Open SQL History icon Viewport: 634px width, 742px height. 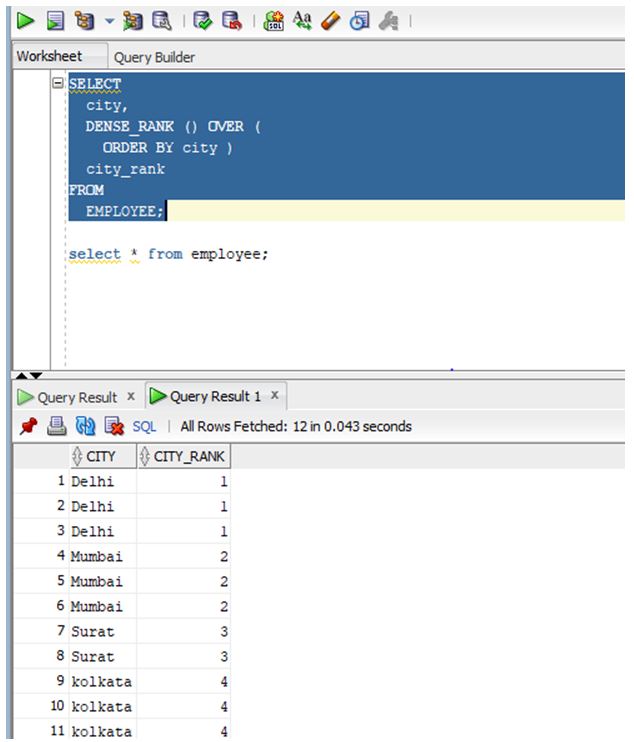click(x=360, y=21)
